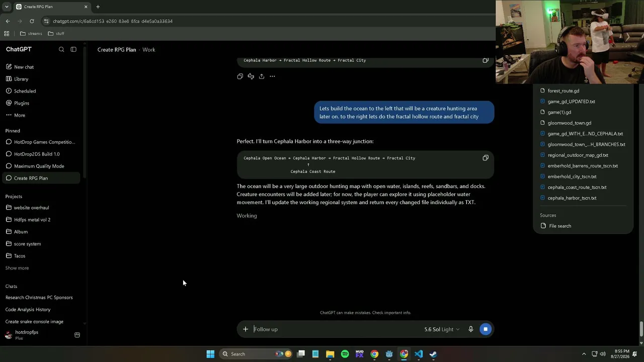Open the profile gift icon beside hotdropfps
The image size is (644, 362).
[x=77, y=335]
